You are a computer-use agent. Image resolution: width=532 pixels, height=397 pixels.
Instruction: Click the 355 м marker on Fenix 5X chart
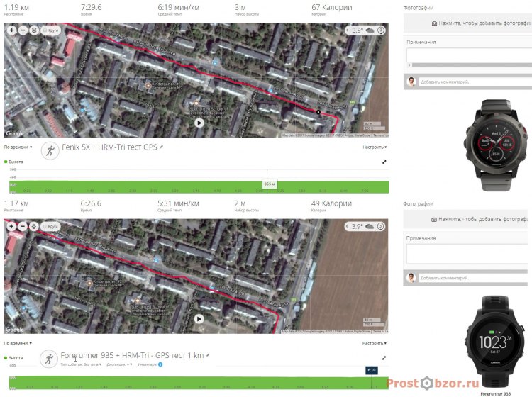pyautogui.click(x=270, y=184)
